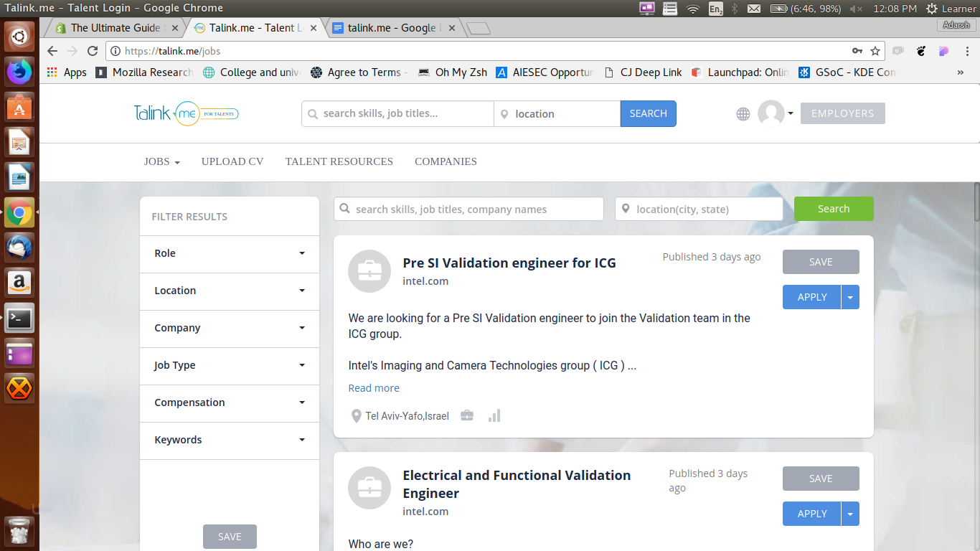
Task: Open the Apps shortcut in bookmarks bar
Action: pyautogui.click(x=66, y=72)
